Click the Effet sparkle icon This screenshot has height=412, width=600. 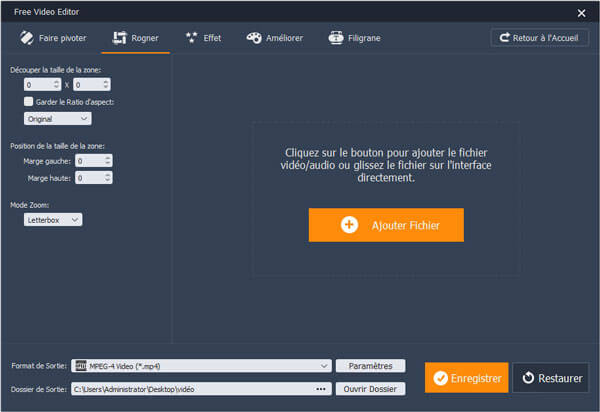click(190, 39)
